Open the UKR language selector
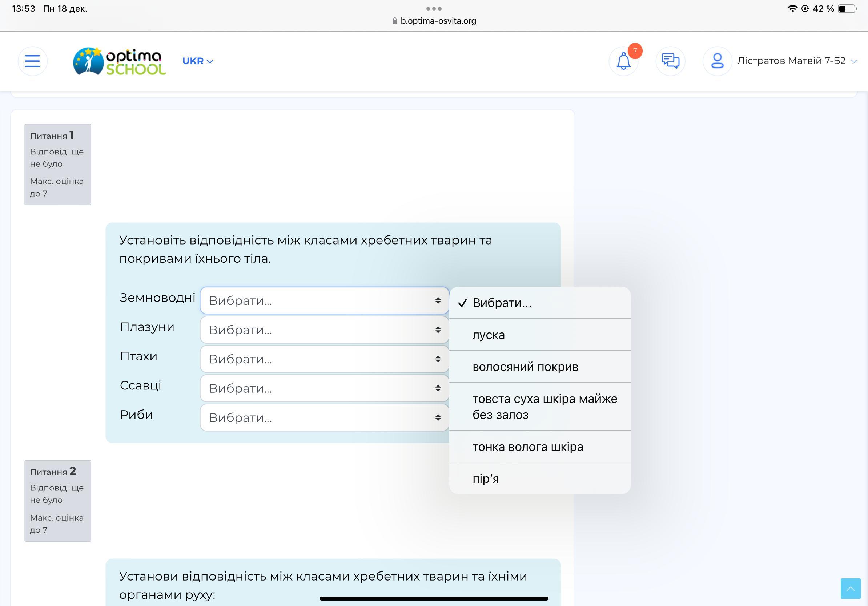Viewport: 868px width, 606px height. pyautogui.click(x=198, y=61)
